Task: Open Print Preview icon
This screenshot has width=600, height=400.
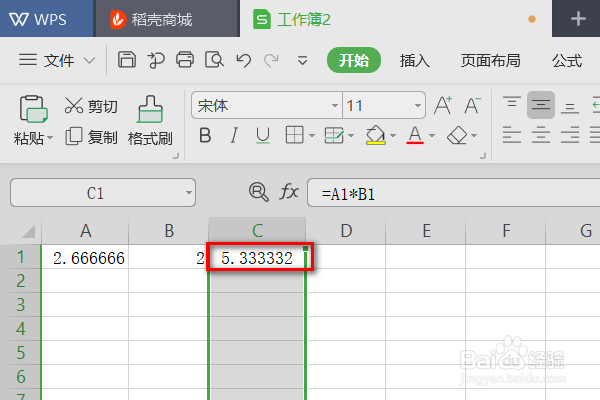Action: pyautogui.click(x=214, y=60)
